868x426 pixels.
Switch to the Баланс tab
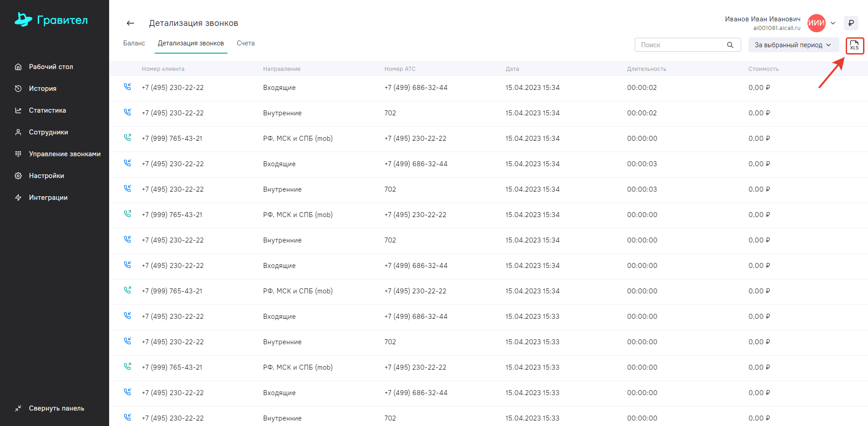point(134,43)
